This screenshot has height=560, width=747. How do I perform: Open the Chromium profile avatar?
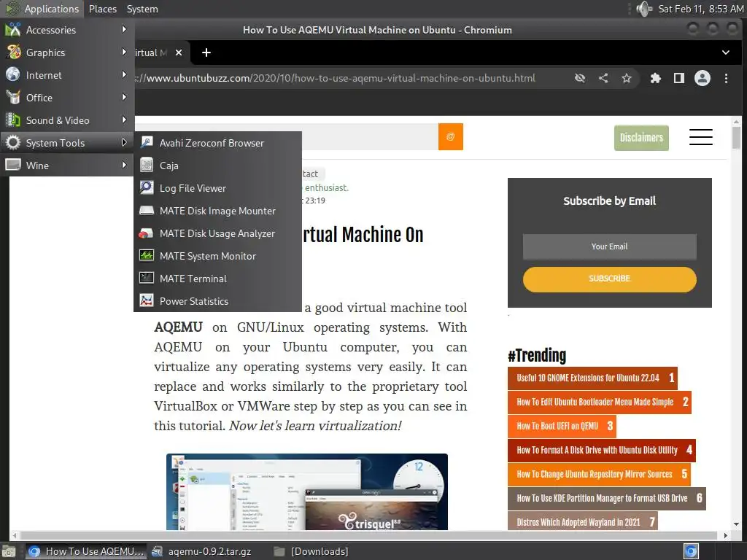703,78
